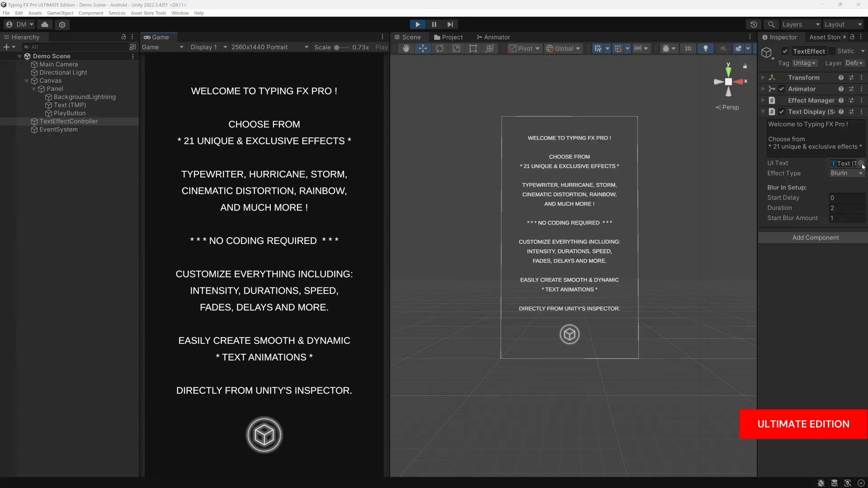Open the search-by-type icon in the Hierarchy search bar
This screenshot has height=488, width=868.
coord(132,47)
